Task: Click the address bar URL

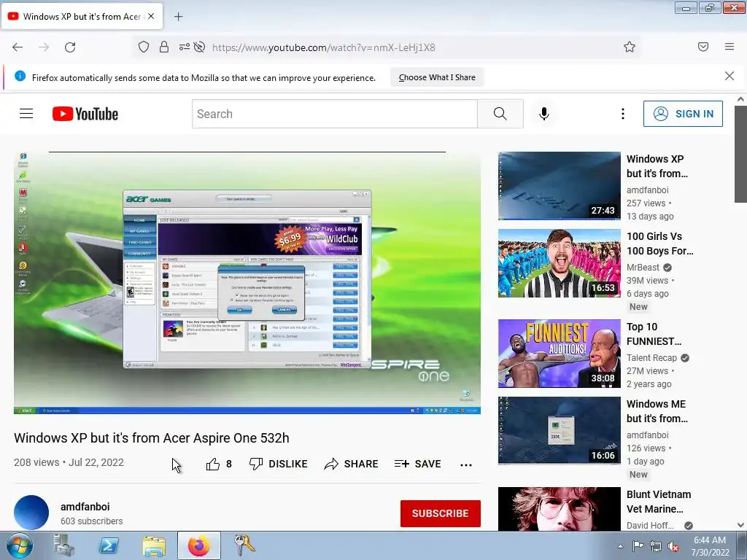Action: tap(323, 47)
